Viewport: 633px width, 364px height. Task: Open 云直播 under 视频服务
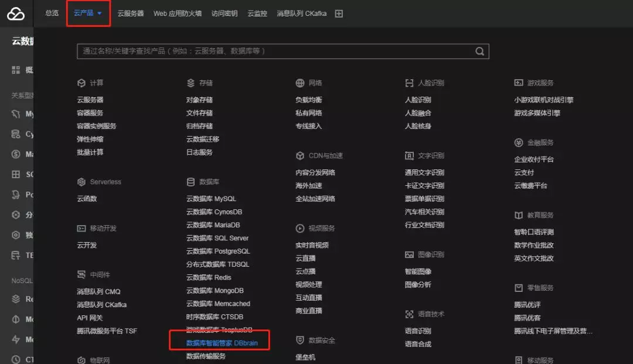[x=305, y=258]
